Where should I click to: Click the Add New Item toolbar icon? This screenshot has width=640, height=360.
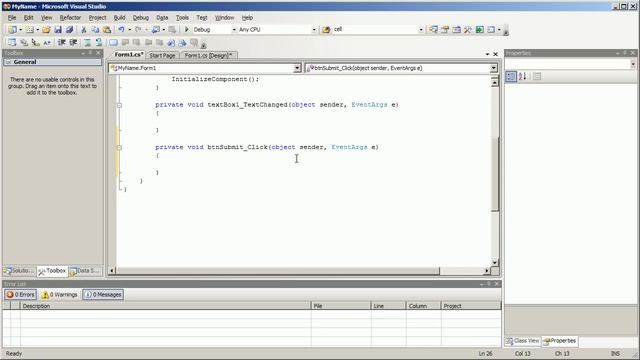30,30
